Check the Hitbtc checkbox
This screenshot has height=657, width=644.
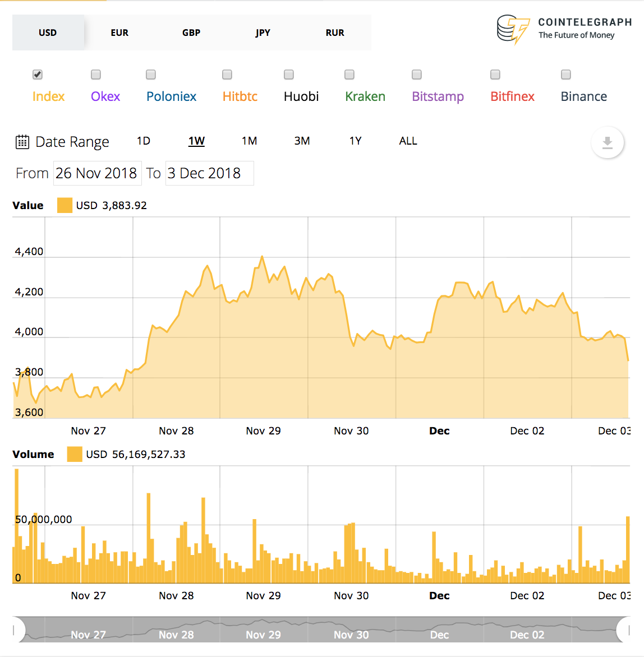coord(227,75)
